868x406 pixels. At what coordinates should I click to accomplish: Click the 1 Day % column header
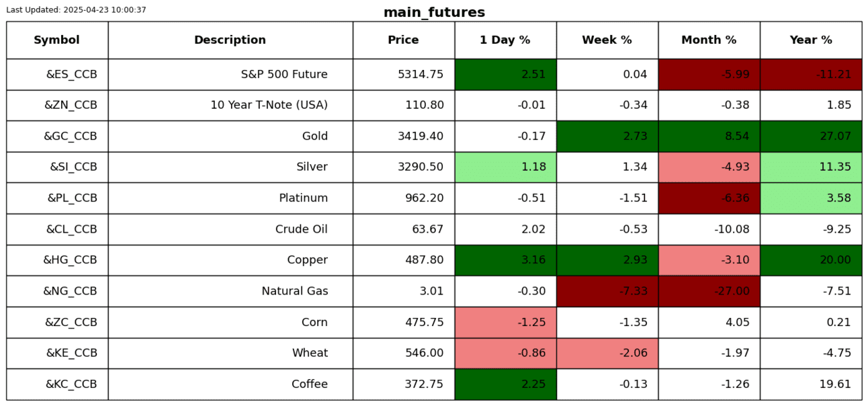point(505,40)
